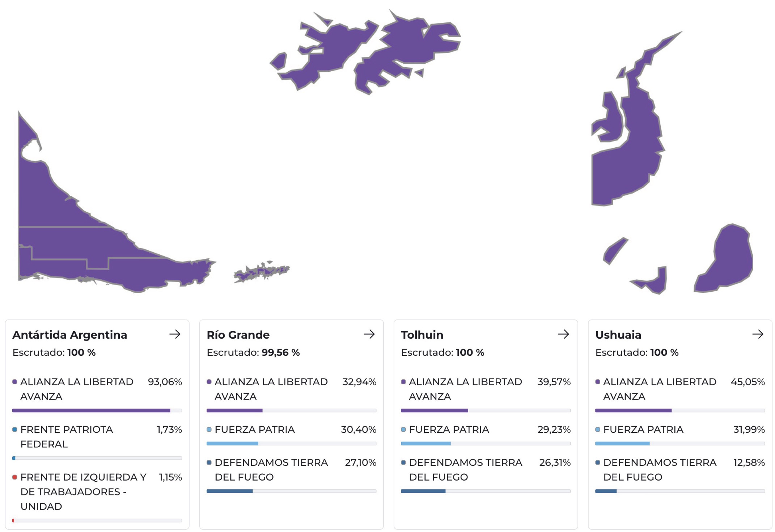The height and width of the screenshot is (532, 775).
Task: Click Río Grande's light-blue Fuerza Patria bar
Action: point(232,443)
